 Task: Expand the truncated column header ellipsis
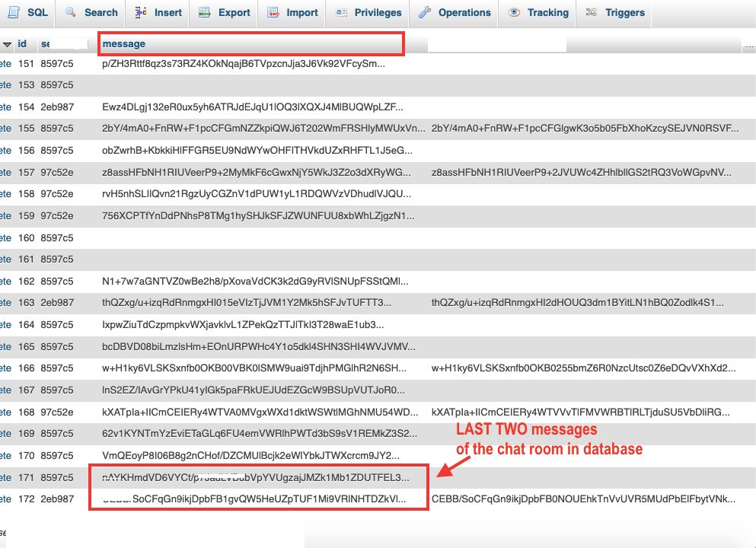(748, 46)
